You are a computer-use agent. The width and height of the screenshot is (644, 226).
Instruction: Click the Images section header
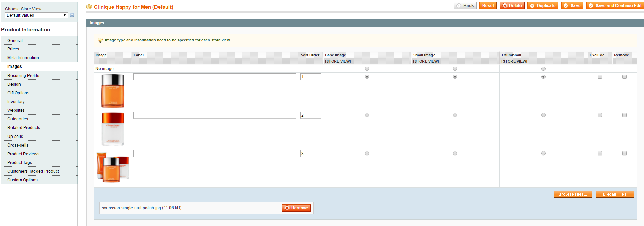click(365, 23)
